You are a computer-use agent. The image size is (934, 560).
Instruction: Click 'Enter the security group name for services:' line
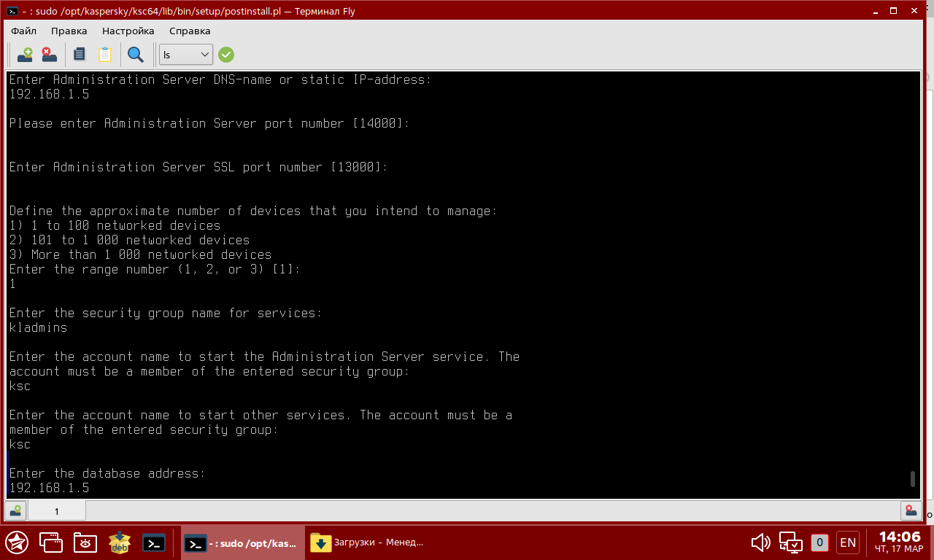166,313
